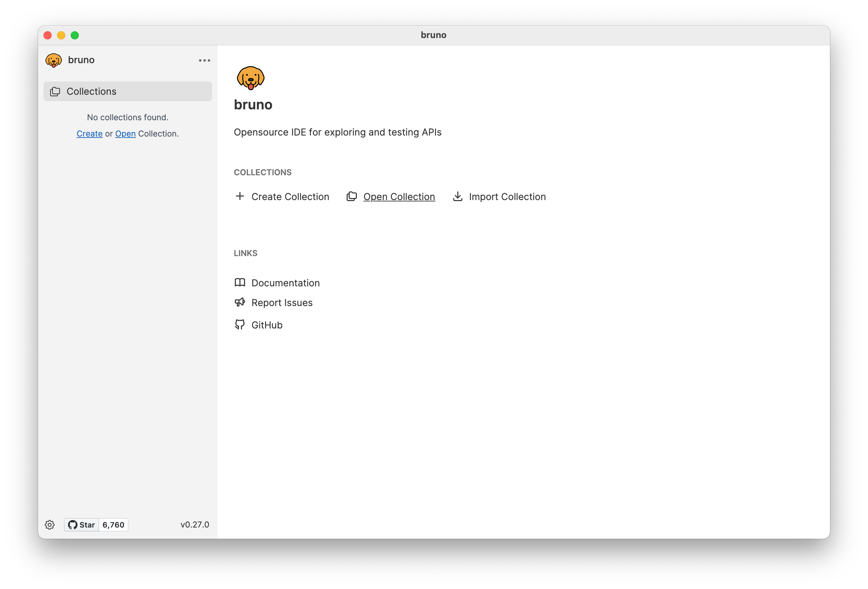Choose Create Collection on welcome page
868x589 pixels.
coord(290,197)
